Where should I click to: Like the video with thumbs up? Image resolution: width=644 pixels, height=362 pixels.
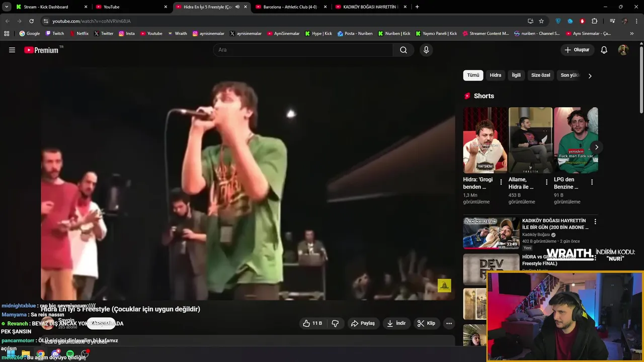click(312, 323)
